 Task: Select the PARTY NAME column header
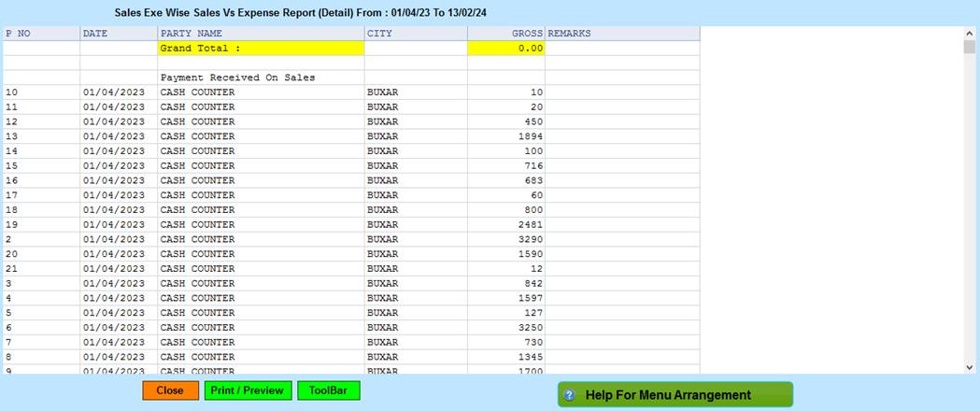click(261, 34)
